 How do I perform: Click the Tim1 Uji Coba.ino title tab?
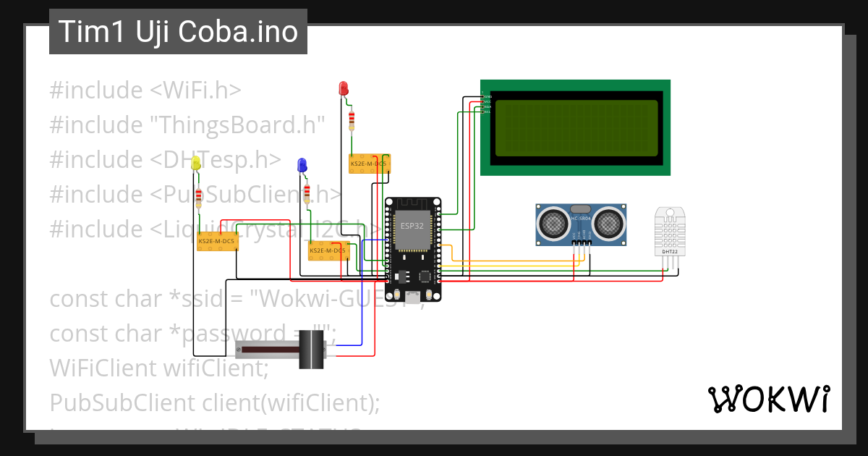tap(177, 31)
